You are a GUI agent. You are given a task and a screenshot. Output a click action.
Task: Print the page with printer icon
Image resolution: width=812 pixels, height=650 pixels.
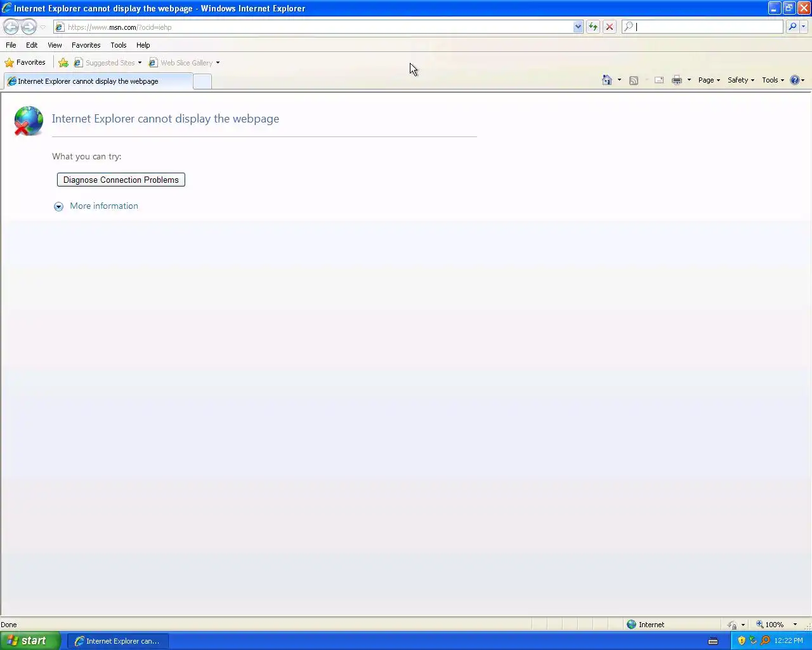pos(677,80)
